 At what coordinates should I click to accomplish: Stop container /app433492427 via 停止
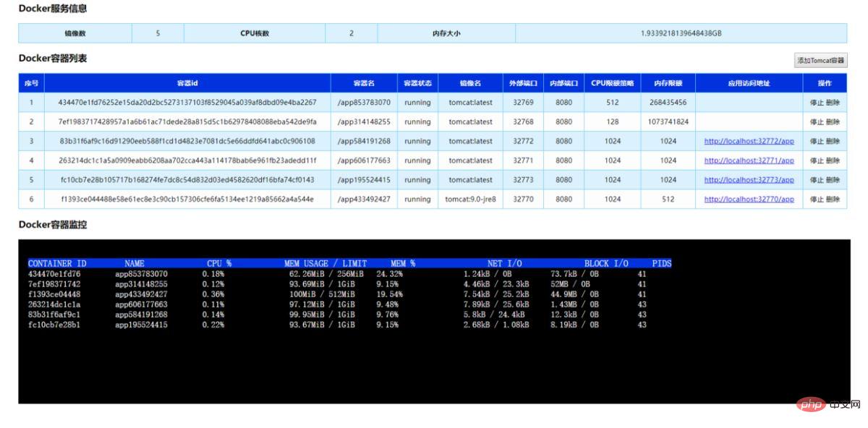(817, 199)
